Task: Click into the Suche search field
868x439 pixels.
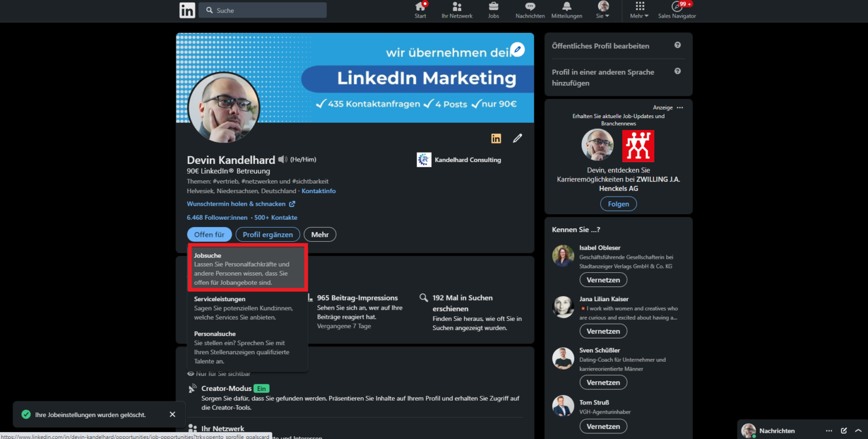Action: point(262,10)
